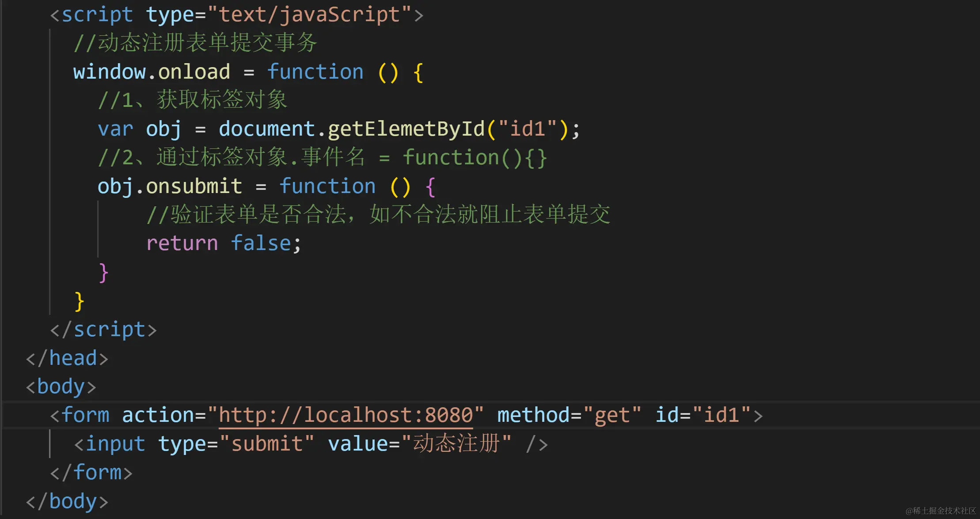The image size is (980, 519).
Task: Click the onsubmit property name
Action: [194, 186]
